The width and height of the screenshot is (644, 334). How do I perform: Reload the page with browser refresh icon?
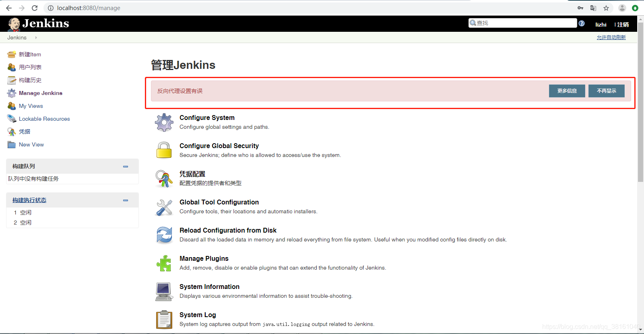tap(35, 8)
